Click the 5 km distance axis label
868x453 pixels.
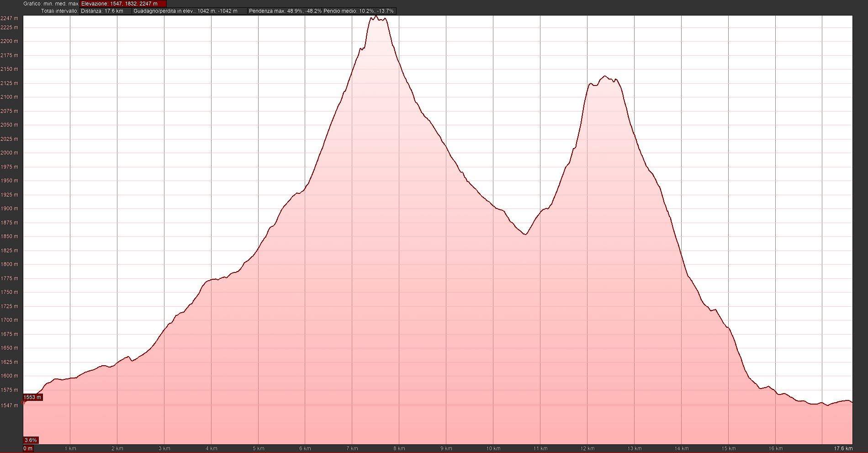258,448
